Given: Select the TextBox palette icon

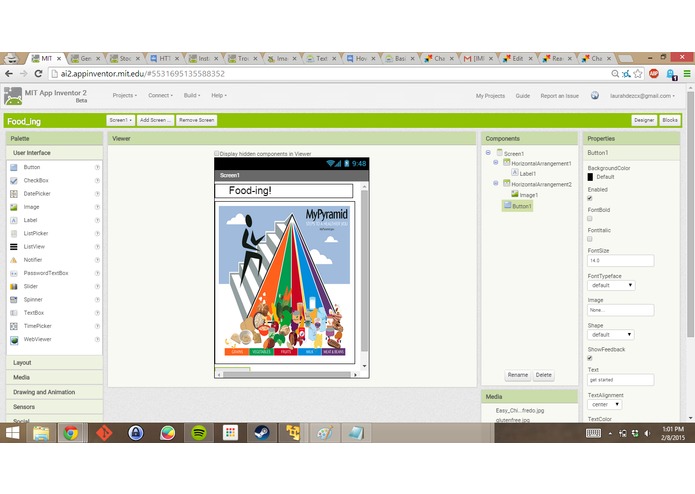Looking at the screenshot, I should click(14, 313).
